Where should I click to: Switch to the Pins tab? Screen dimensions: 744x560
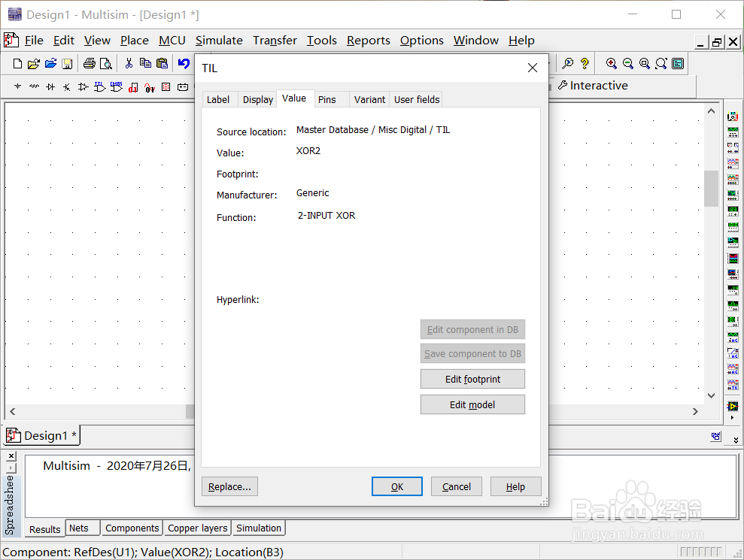coord(327,99)
